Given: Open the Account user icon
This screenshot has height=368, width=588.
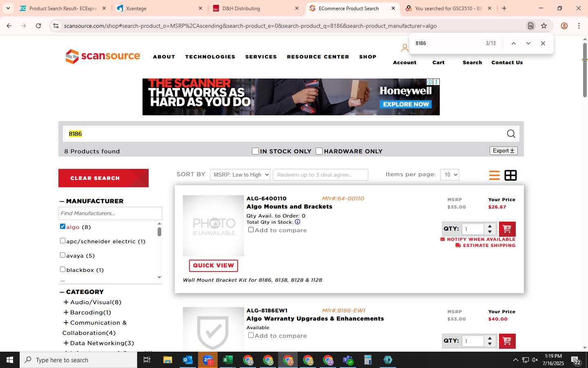Looking at the screenshot, I should coord(405,48).
